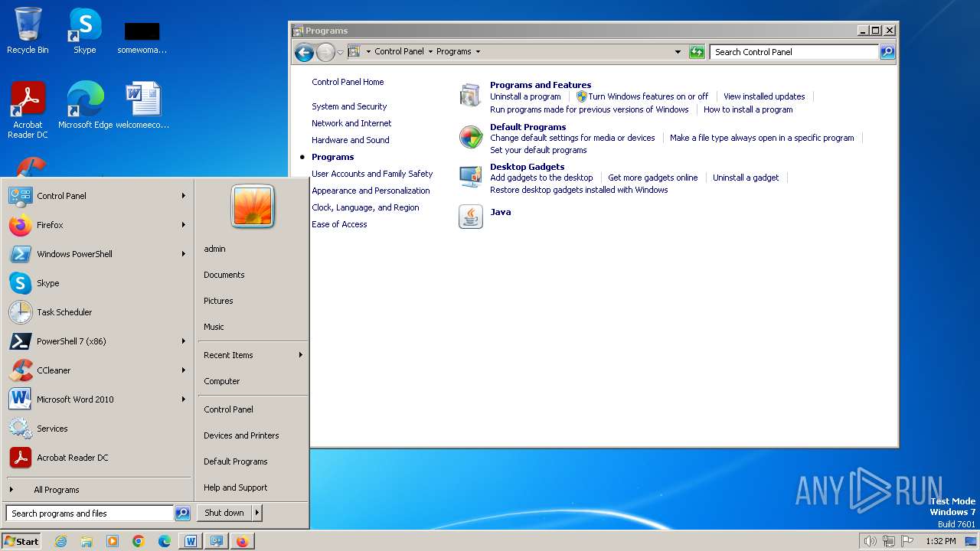This screenshot has width=980, height=551.
Task: Open Recycle Bin on the desktop
Action: pos(28,31)
